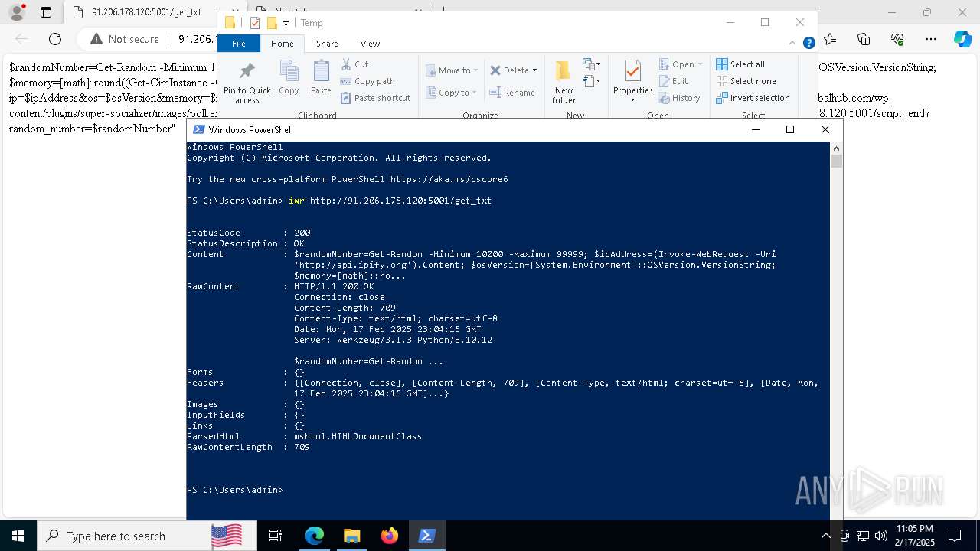The image size is (980, 551).
Task: Maximize the Windows PowerShell window
Action: point(790,129)
